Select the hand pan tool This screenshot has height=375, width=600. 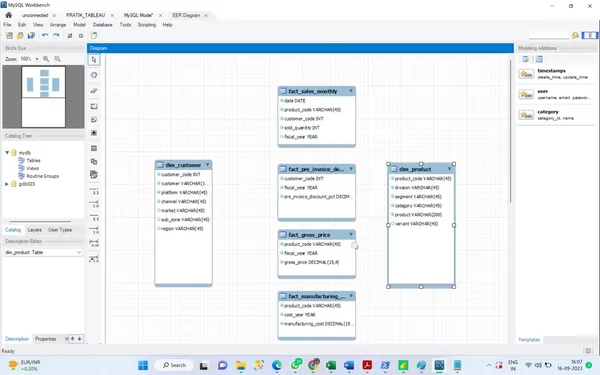(x=94, y=75)
